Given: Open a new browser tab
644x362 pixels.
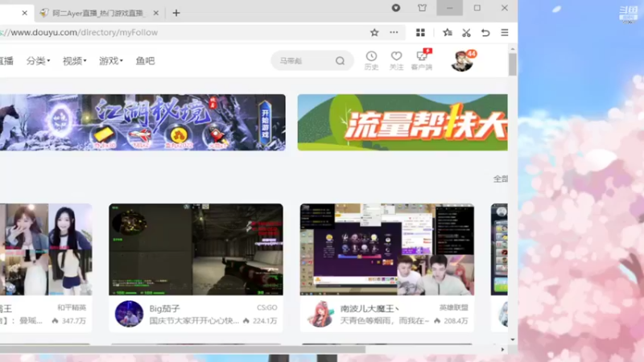Looking at the screenshot, I should click(x=176, y=13).
